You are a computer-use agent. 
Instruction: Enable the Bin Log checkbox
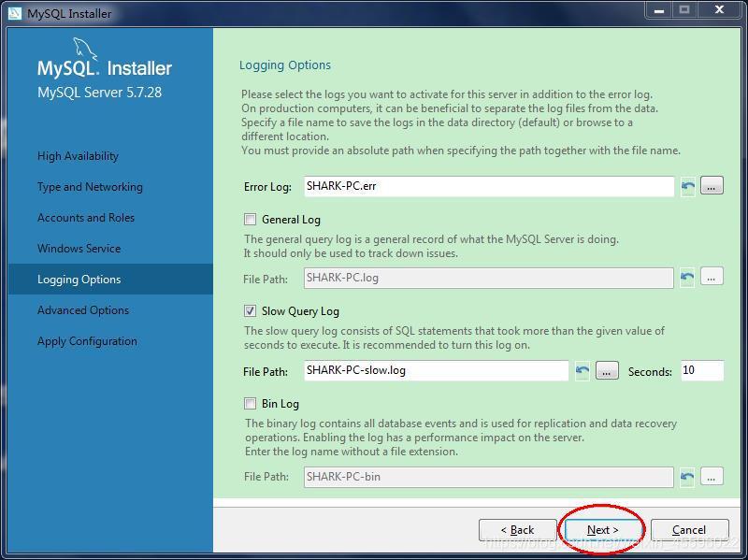tap(250, 404)
